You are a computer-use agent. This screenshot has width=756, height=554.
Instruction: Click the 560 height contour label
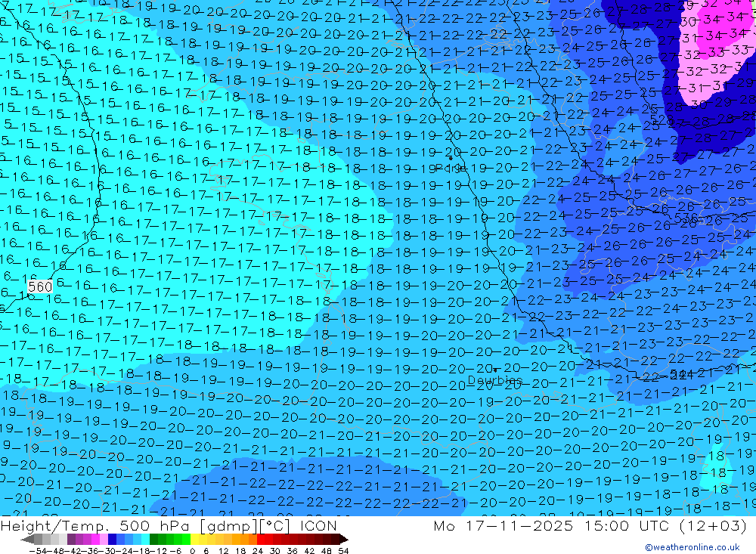click(x=40, y=287)
